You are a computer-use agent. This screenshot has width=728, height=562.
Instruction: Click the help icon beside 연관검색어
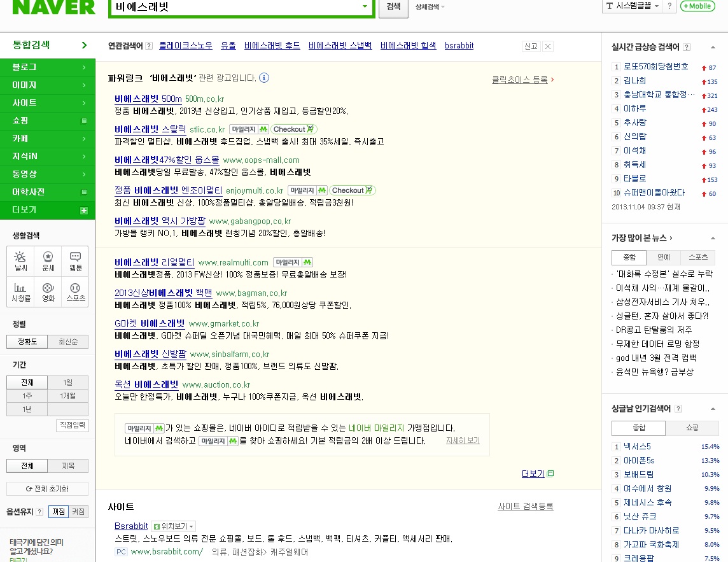[149, 46]
